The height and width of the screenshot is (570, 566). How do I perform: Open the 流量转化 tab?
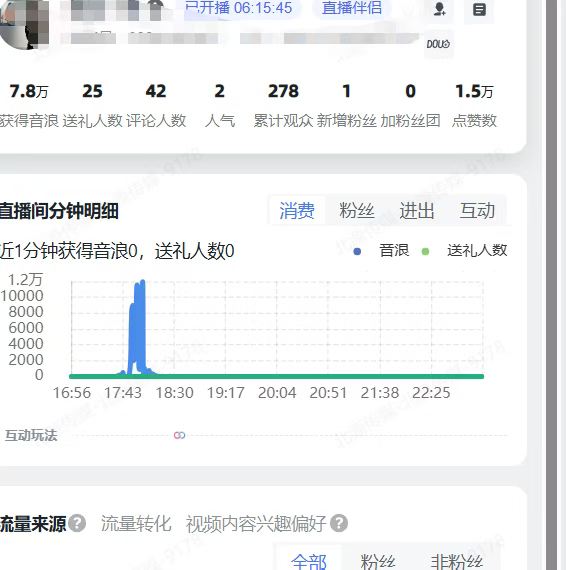pyautogui.click(x=136, y=524)
